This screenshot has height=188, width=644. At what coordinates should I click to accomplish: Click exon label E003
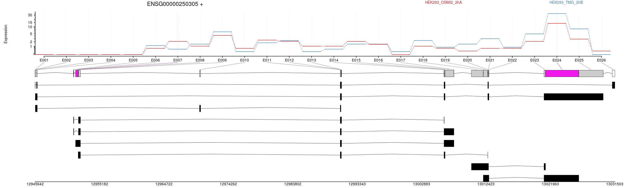tap(89, 60)
